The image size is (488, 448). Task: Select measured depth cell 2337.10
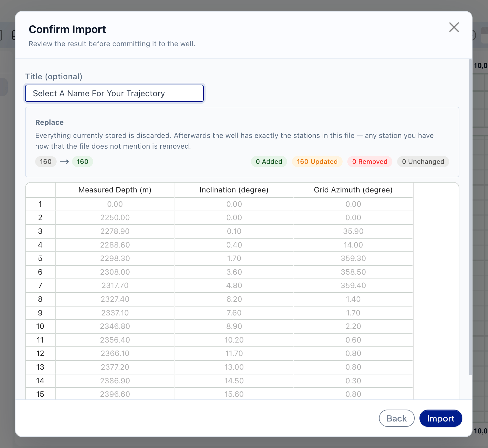coord(115,313)
